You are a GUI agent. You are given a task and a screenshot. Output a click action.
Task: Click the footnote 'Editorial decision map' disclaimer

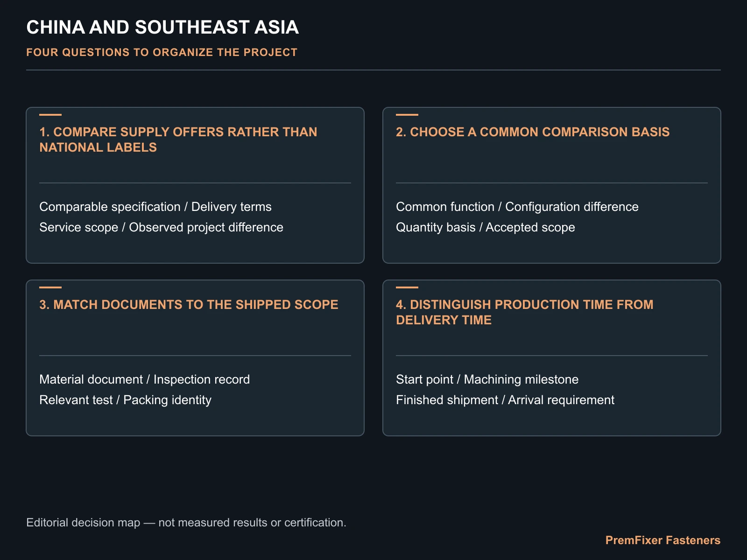tap(186, 523)
